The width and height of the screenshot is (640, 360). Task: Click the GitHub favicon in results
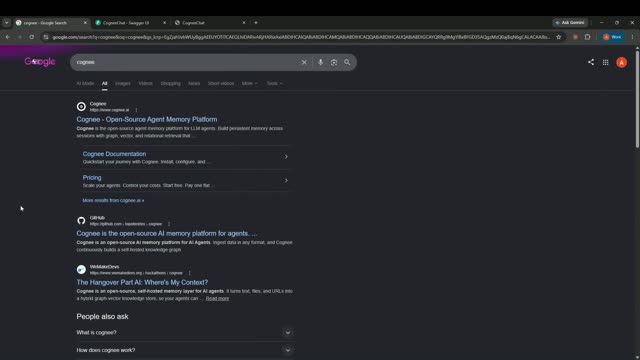pos(81,221)
